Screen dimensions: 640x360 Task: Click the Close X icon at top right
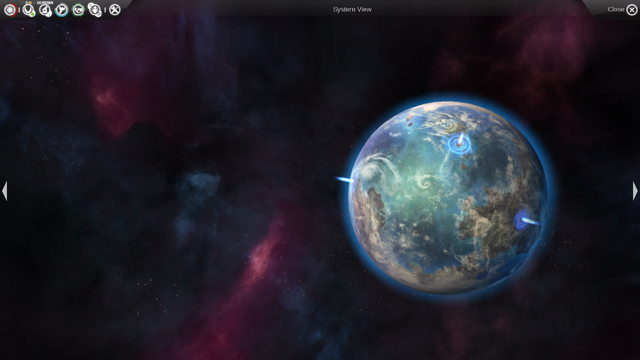point(631,9)
